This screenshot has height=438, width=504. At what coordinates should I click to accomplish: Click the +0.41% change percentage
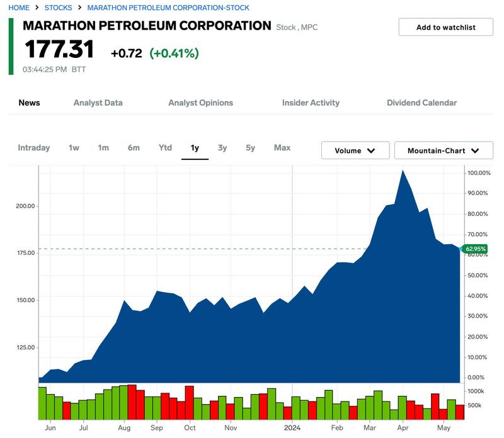175,53
